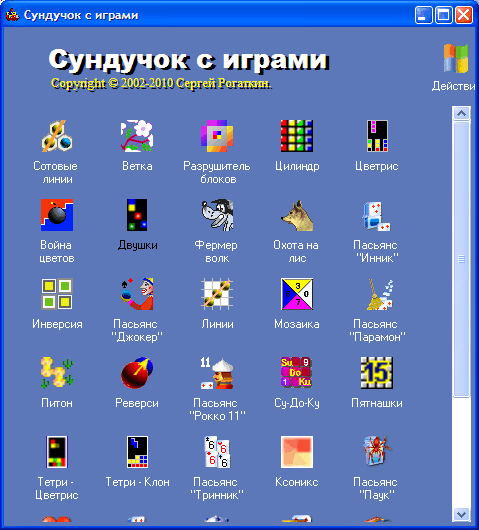Click the "Ксоникс" label text

click(297, 482)
